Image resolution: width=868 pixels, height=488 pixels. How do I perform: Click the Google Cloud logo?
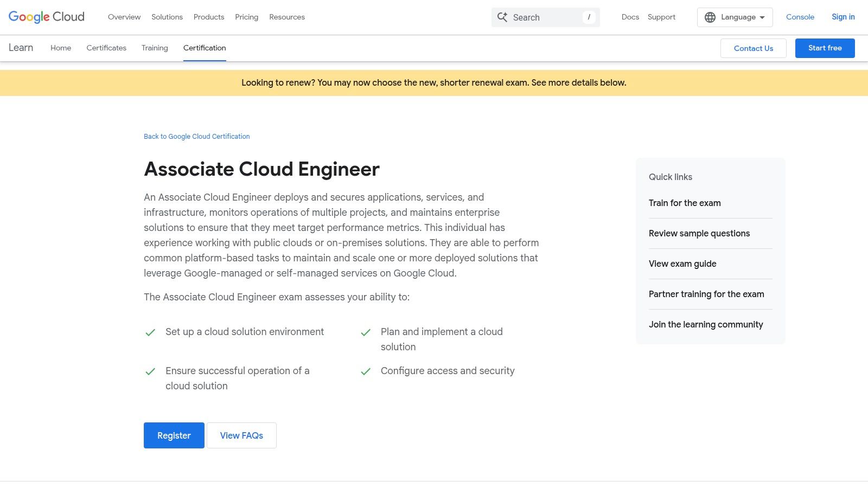tap(46, 17)
